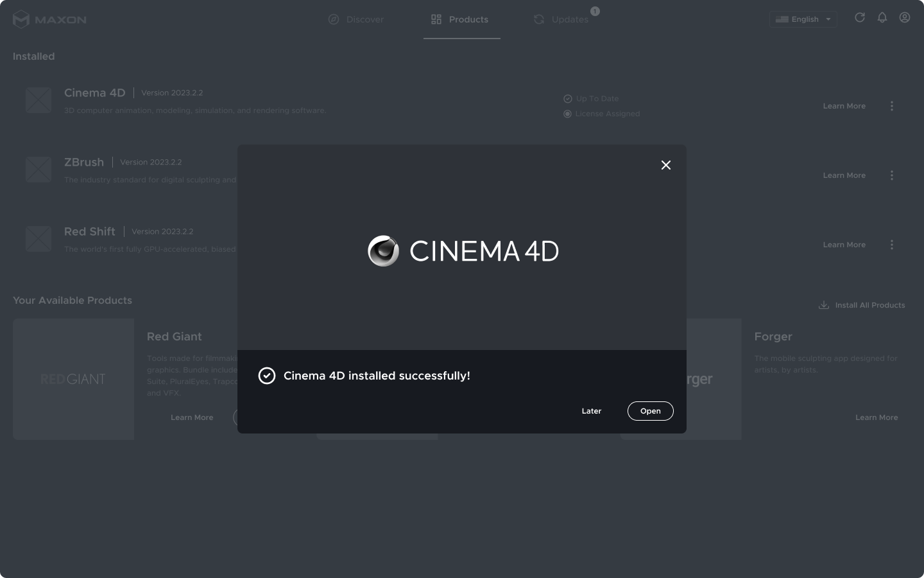Click the Up To Date status
The width and height of the screenshot is (924, 578).
click(x=591, y=98)
